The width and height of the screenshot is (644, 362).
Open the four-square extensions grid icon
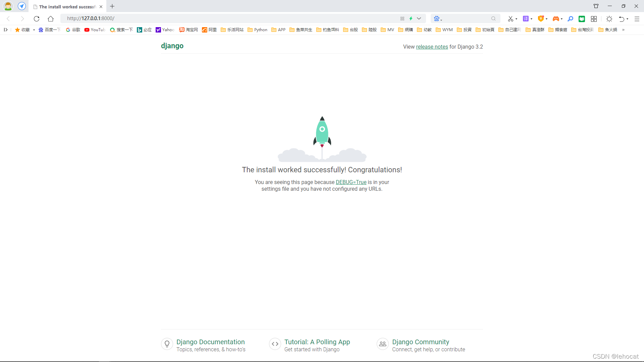click(594, 19)
